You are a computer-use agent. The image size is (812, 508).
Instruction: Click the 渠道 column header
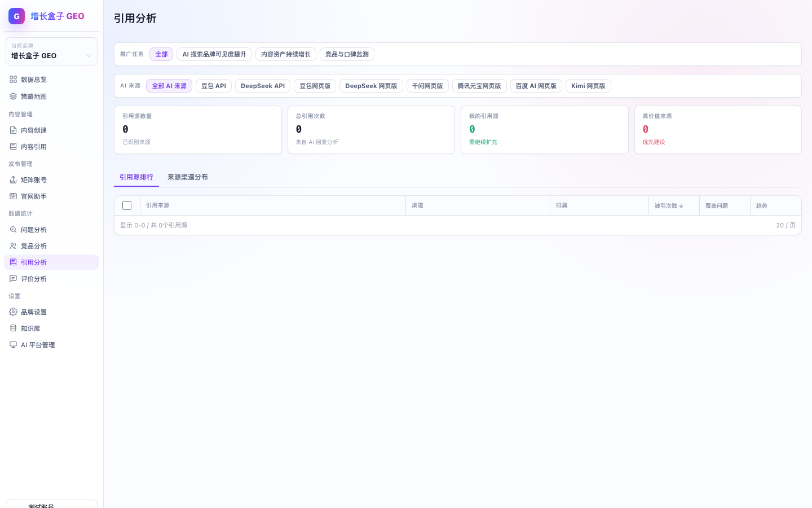[478, 205]
